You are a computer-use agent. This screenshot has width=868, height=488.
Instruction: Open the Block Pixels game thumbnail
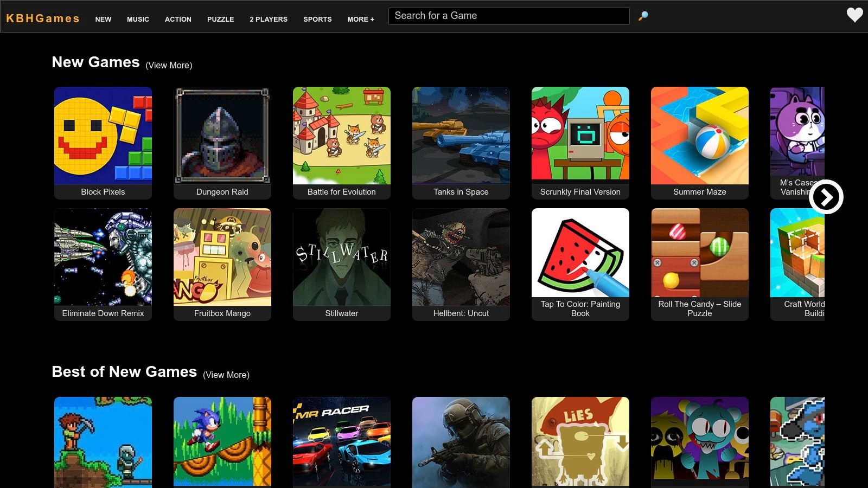103,136
